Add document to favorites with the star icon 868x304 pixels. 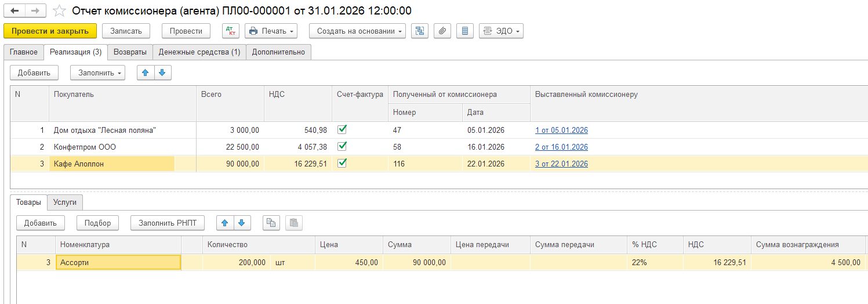point(59,11)
